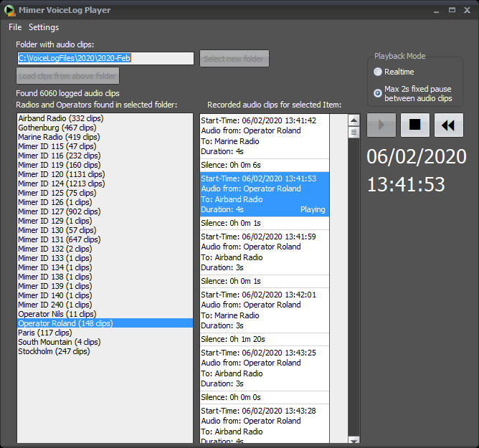The image size is (479, 448).
Task: Select Stockholm (247 clips) in list
Action: tap(54, 351)
